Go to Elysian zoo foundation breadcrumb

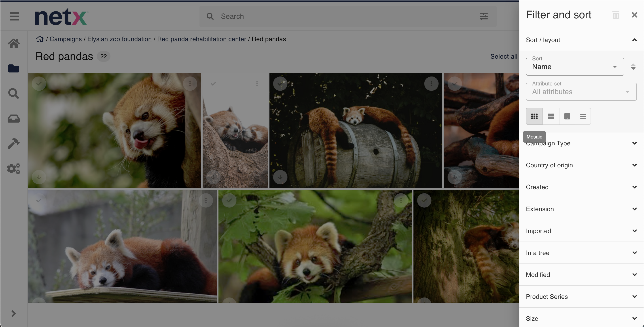click(119, 39)
